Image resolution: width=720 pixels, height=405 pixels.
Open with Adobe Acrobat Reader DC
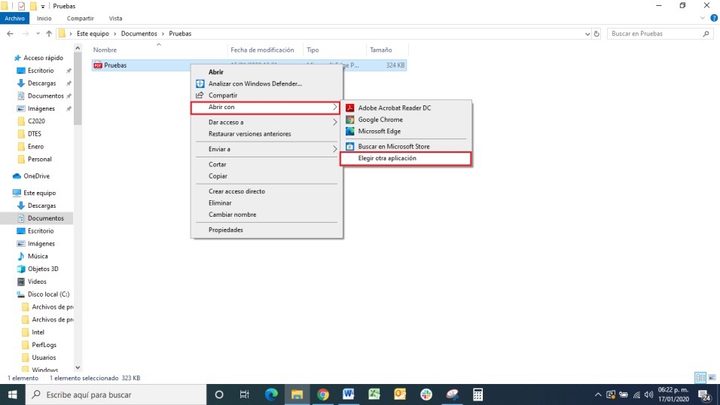pyautogui.click(x=394, y=107)
